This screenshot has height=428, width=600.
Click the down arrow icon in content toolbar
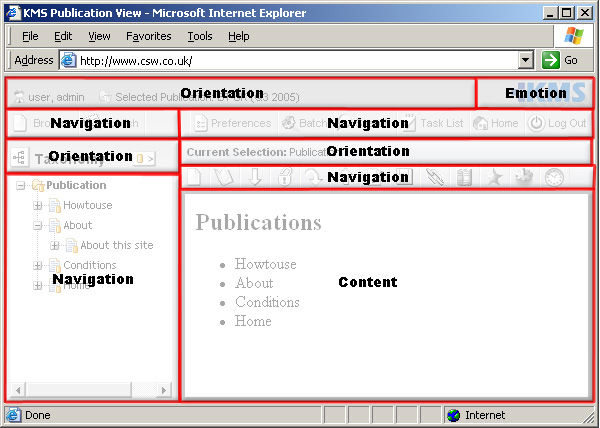pos(255,178)
